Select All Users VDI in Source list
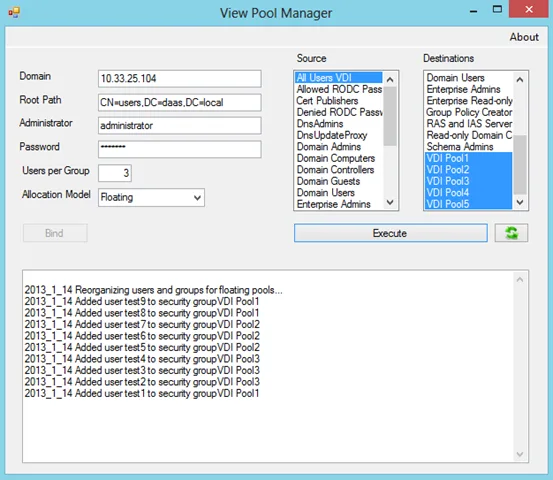 [x=339, y=78]
